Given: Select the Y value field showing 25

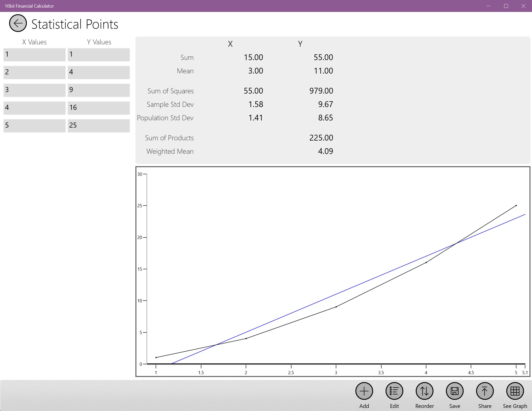Looking at the screenshot, I should (x=99, y=125).
